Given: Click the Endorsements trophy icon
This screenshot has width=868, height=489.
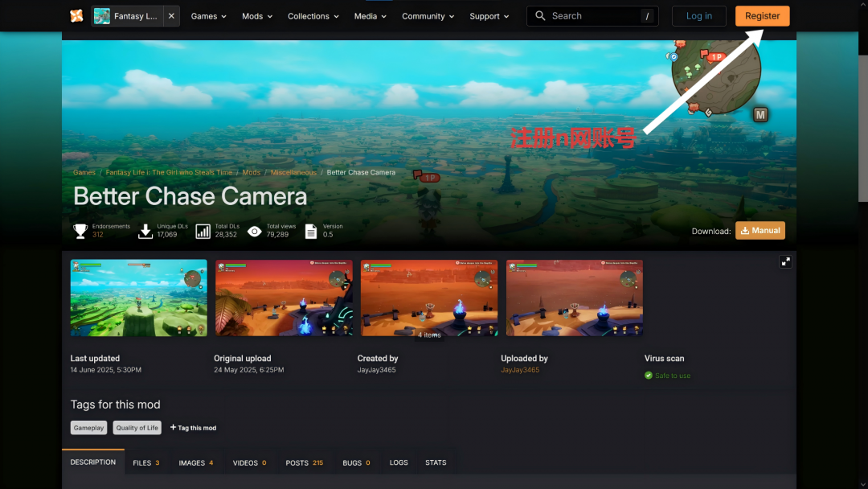Looking at the screenshot, I should (x=80, y=231).
